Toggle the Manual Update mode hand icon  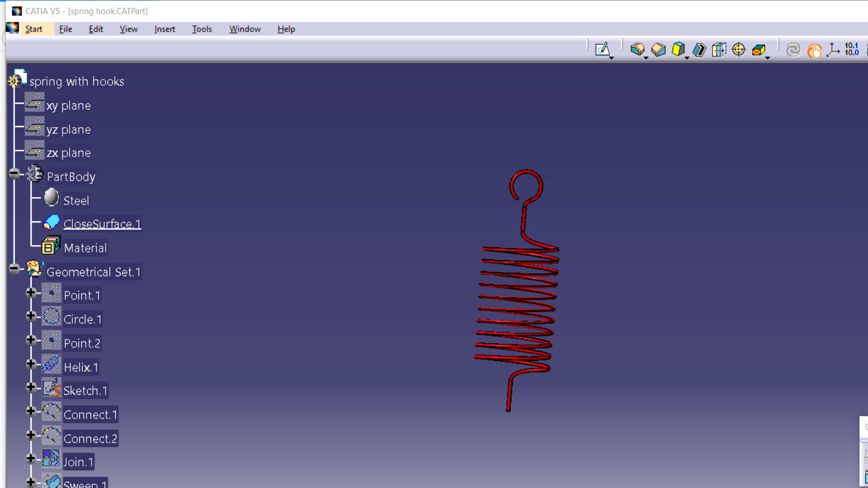814,50
